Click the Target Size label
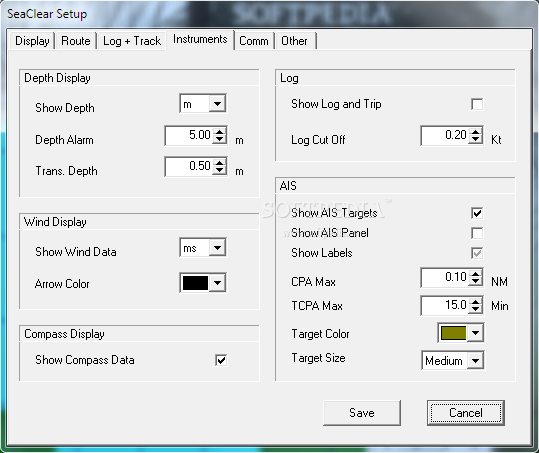The height and width of the screenshot is (453, 539). click(318, 358)
